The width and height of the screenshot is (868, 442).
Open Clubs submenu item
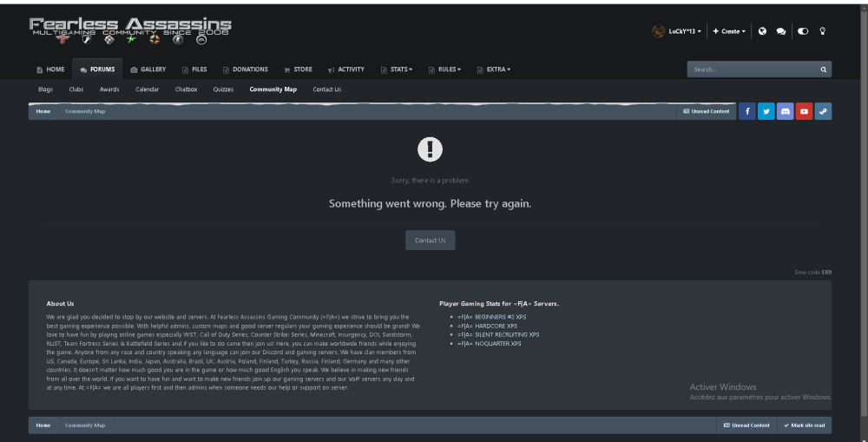(76, 89)
